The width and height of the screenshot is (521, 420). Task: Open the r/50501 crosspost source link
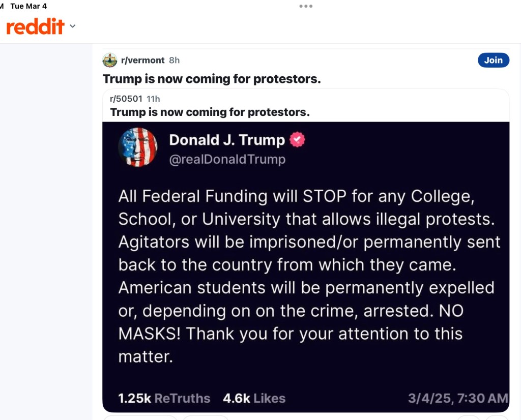pyautogui.click(x=126, y=99)
